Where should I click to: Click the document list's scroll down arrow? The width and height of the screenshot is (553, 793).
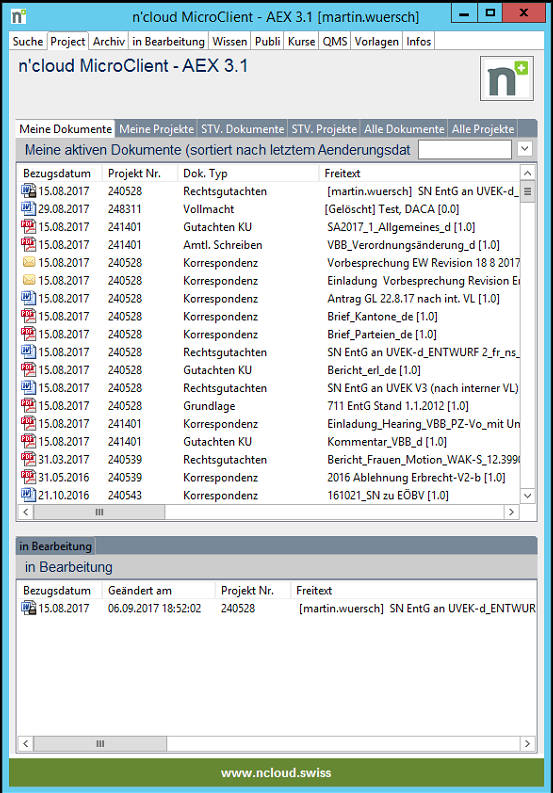pyautogui.click(x=527, y=496)
